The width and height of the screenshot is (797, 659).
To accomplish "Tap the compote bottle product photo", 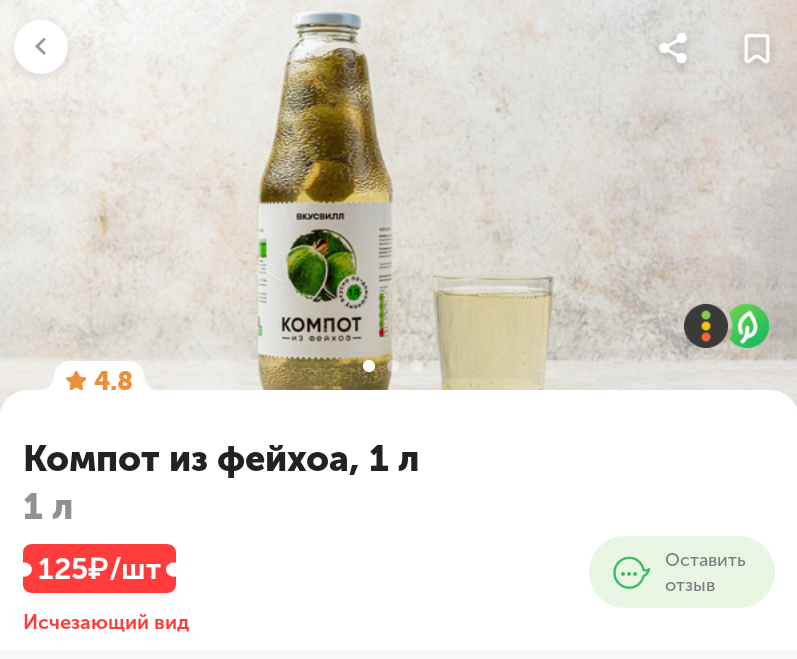I will click(x=325, y=201).
